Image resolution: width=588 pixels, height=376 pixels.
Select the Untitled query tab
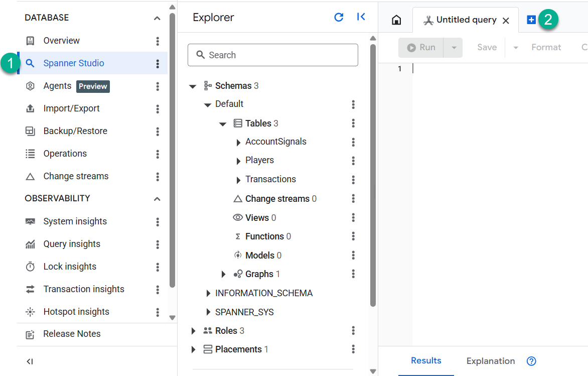click(465, 20)
